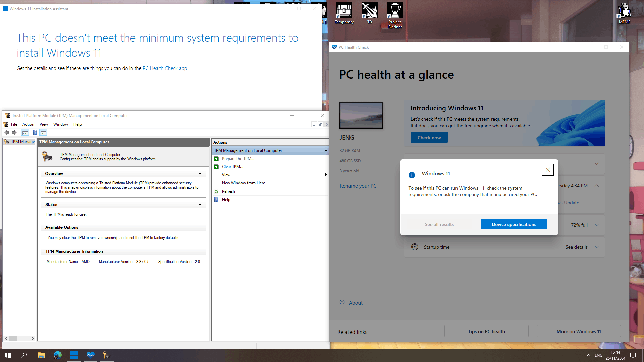Click the Clear TPM action icon
The image size is (644, 362).
click(217, 166)
